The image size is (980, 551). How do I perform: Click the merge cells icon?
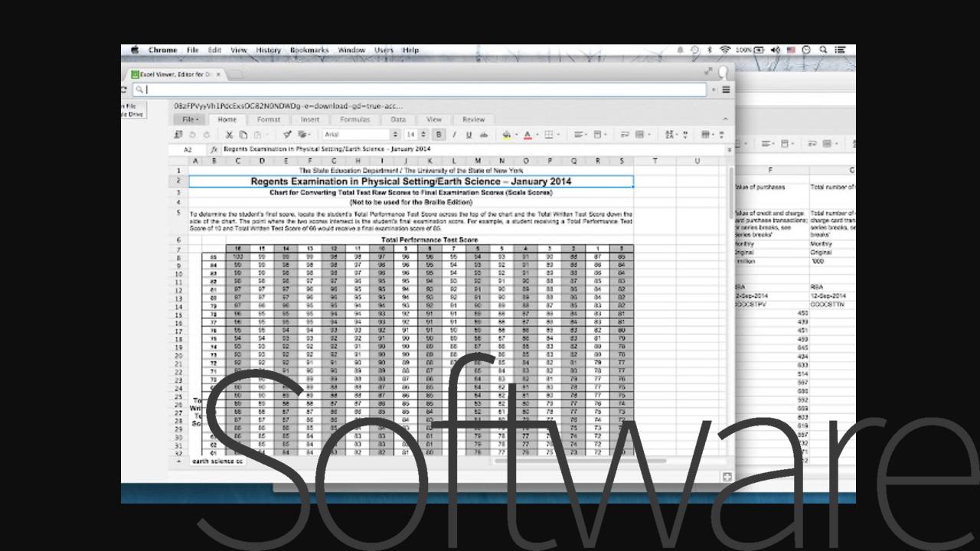coord(639,135)
